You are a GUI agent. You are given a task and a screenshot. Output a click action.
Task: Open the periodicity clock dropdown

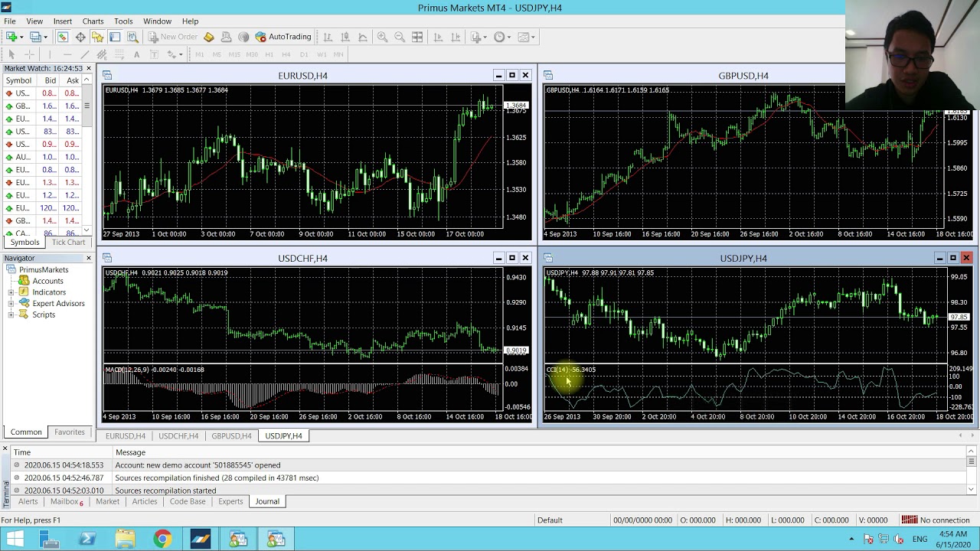[502, 37]
